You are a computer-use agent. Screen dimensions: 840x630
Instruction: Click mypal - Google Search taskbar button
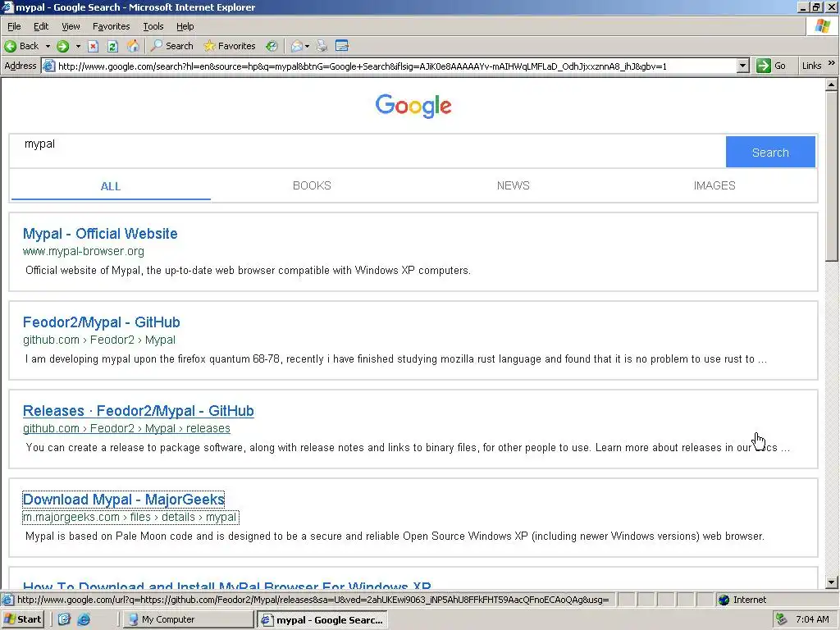(x=322, y=620)
